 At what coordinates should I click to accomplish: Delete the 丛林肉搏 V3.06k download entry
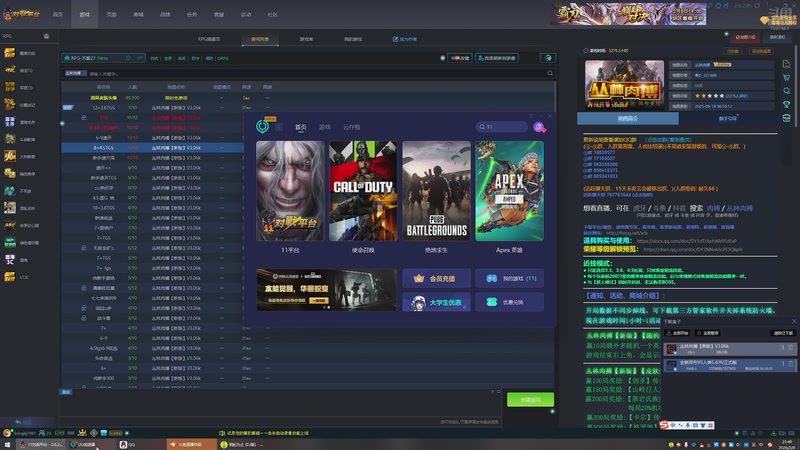(x=791, y=347)
